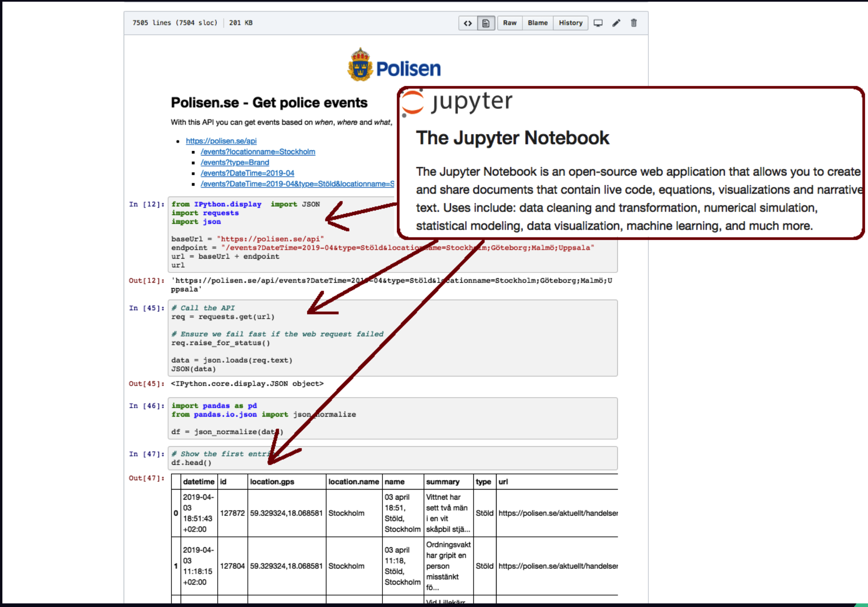868x607 pixels.
Task: Click the row 0 name cell '03 april 18:51'
Action: 402,513
